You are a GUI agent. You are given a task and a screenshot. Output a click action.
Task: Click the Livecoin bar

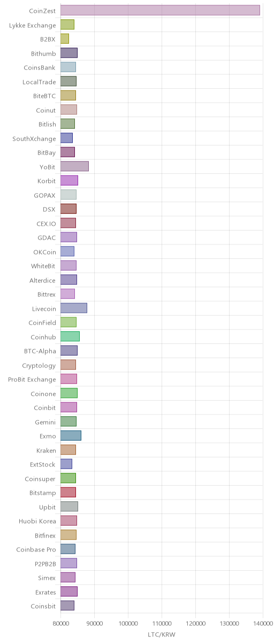74,308
